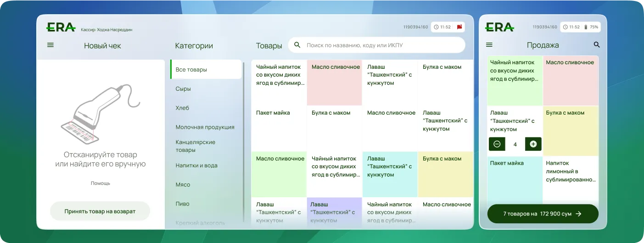Open the Помощь help link
644x243 pixels.
tap(100, 183)
